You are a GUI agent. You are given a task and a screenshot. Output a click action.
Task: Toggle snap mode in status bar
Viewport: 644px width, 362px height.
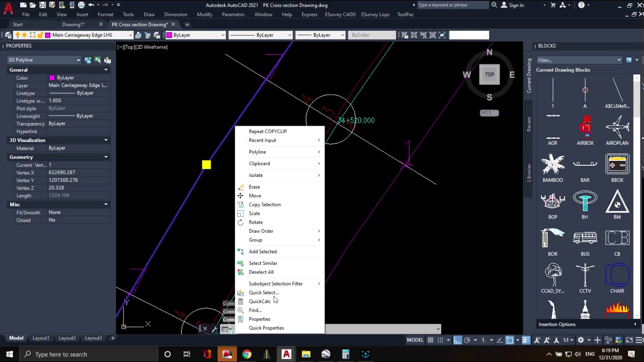[439, 340]
